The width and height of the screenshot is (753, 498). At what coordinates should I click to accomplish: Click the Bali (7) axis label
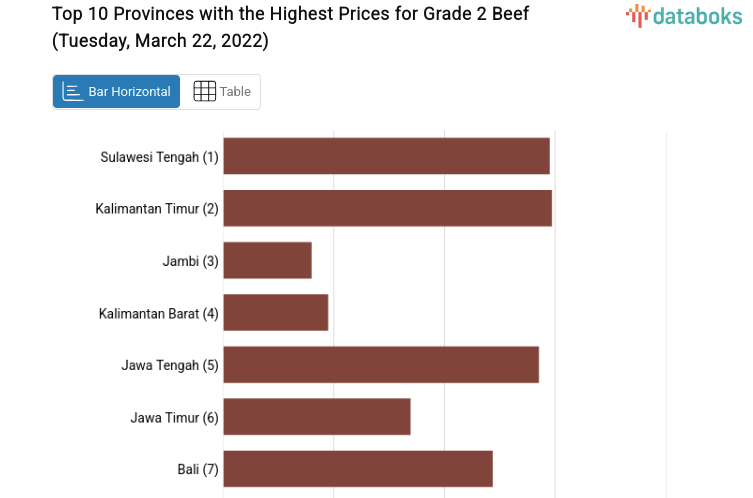[198, 469]
